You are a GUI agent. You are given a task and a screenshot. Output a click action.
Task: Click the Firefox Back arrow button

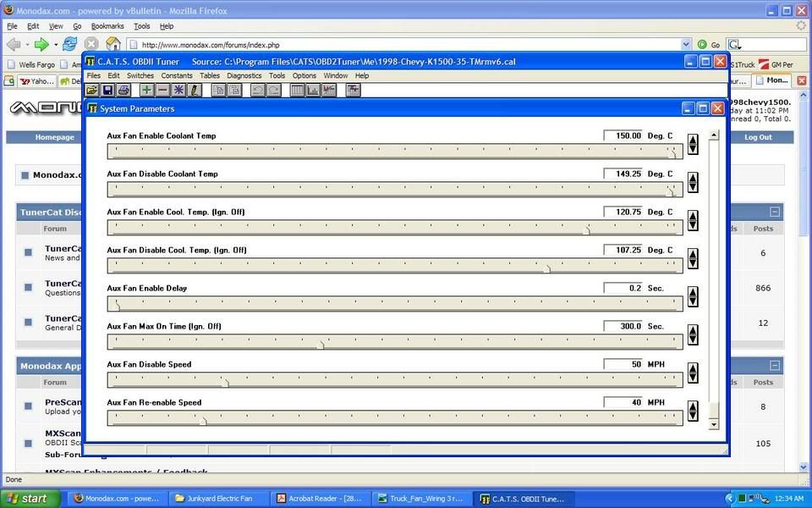coord(14,45)
